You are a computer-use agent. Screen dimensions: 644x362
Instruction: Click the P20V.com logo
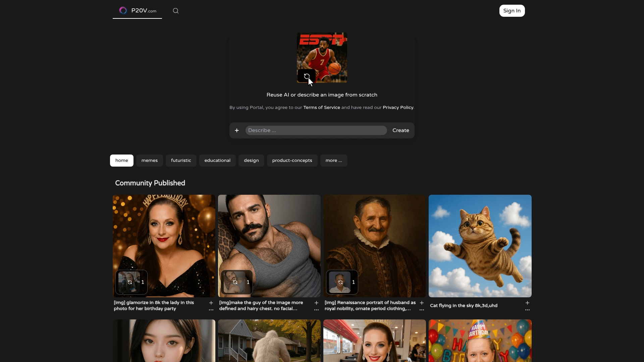(x=138, y=11)
